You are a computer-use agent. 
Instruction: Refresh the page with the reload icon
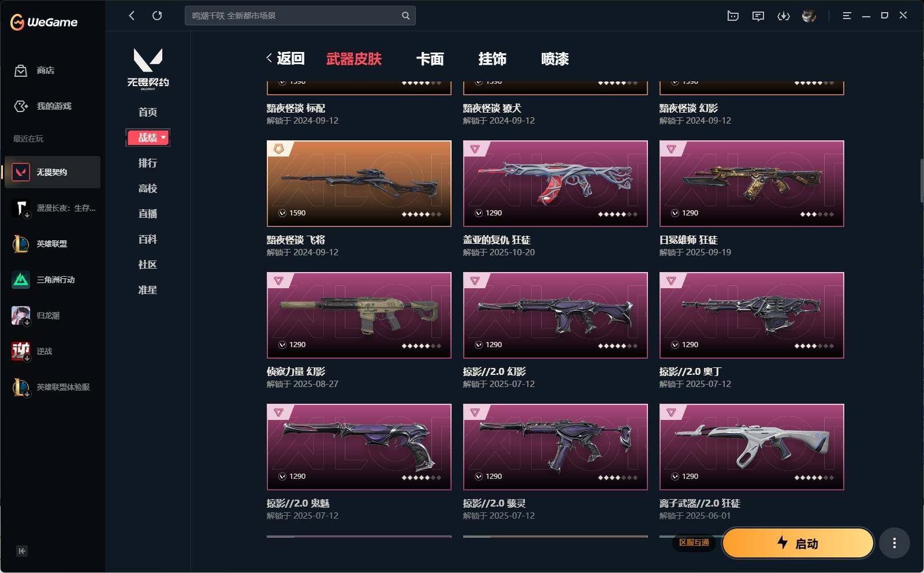coord(157,16)
